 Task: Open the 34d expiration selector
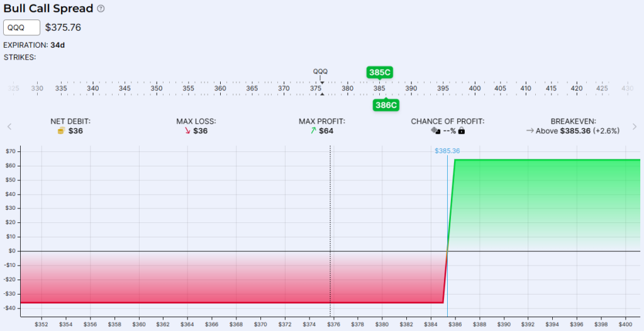[x=58, y=45]
